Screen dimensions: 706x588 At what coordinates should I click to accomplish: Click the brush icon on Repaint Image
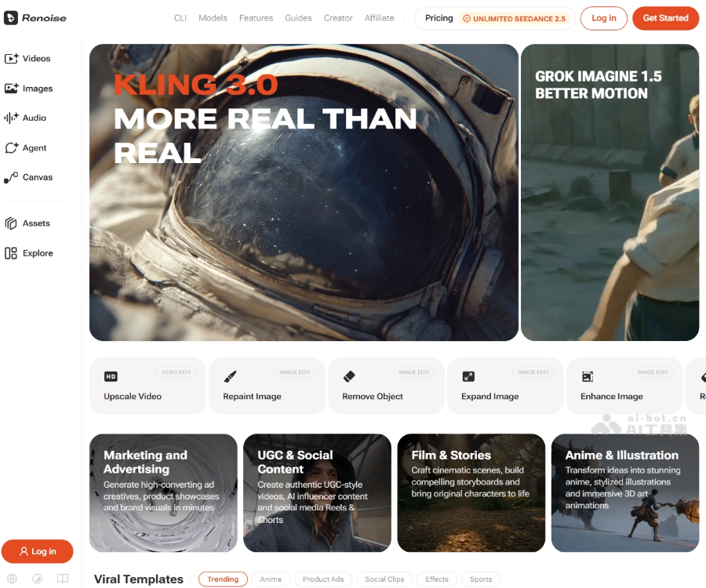click(x=230, y=376)
